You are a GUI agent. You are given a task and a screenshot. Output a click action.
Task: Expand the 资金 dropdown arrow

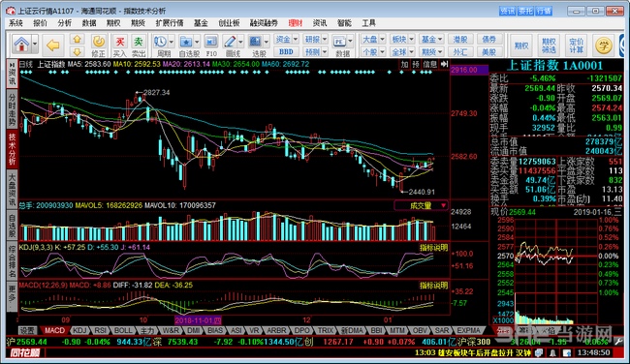point(296,40)
